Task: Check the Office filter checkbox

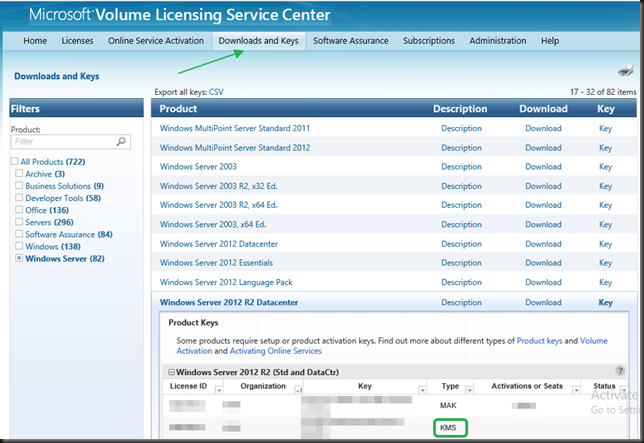Action: [x=19, y=209]
